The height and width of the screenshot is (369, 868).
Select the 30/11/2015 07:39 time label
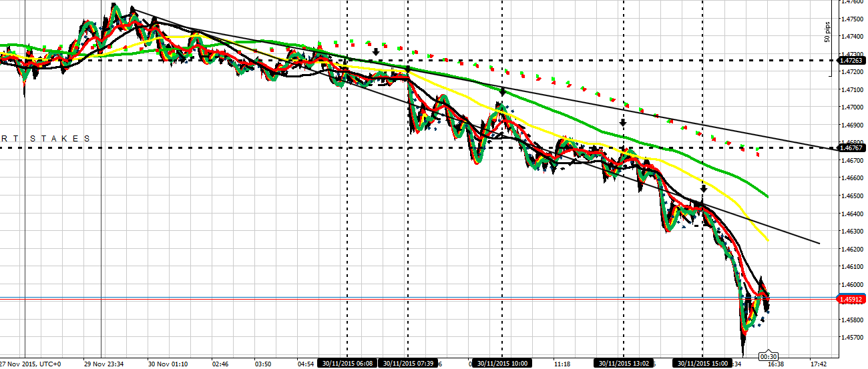[x=407, y=364]
